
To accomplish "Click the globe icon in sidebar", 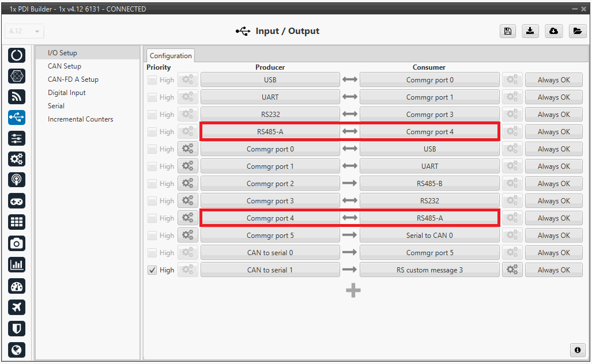I will point(17,350).
